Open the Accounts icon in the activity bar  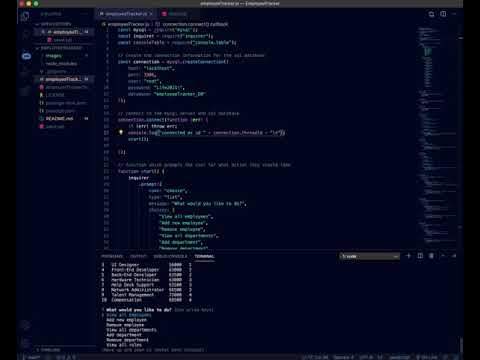[25, 325]
